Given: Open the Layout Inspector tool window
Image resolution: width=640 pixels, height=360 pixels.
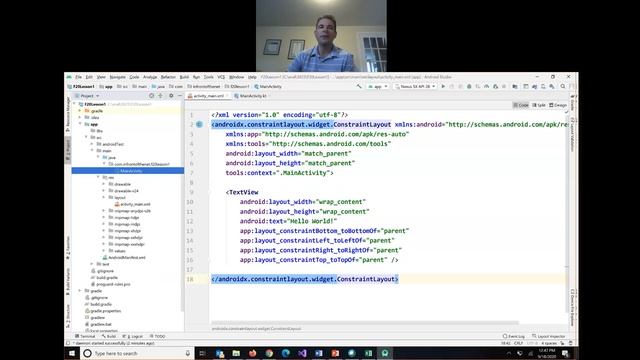Looking at the screenshot, I should pyautogui.click(x=549, y=336).
